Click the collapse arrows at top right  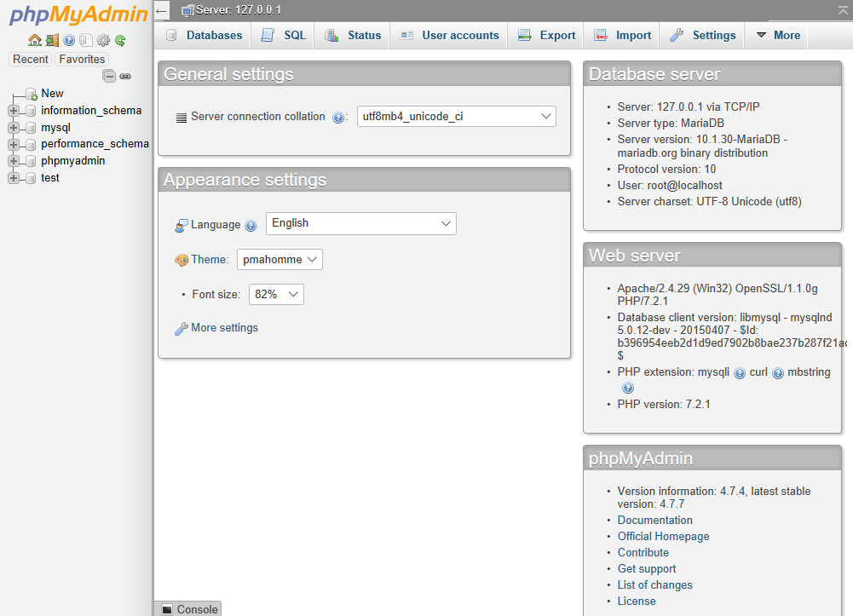pos(844,9)
